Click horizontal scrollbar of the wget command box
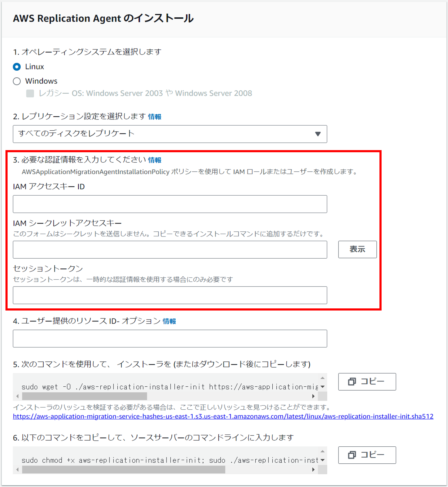This screenshot has height=487, width=448. (85, 396)
